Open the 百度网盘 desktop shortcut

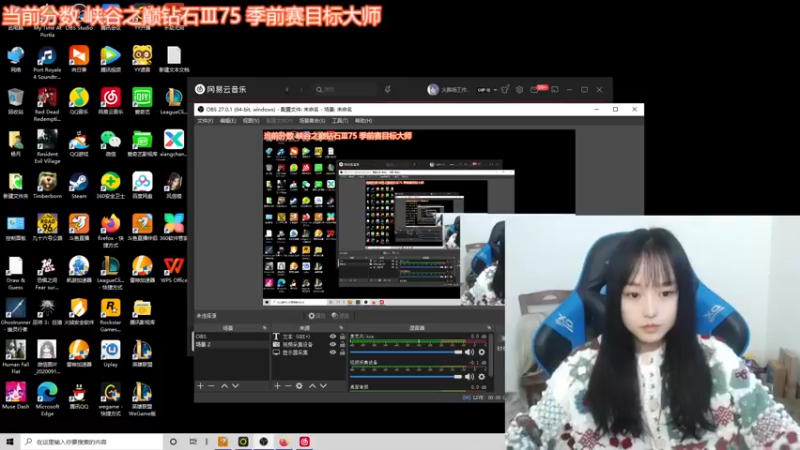(142, 185)
